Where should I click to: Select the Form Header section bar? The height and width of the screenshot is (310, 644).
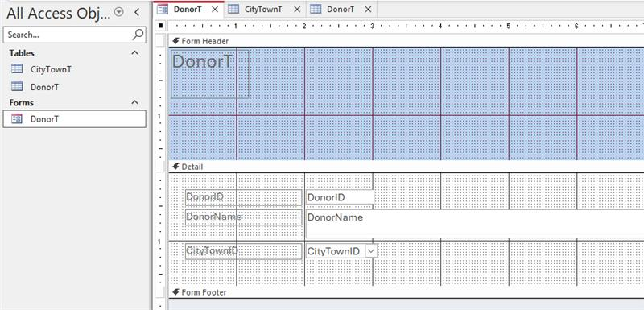[406, 41]
